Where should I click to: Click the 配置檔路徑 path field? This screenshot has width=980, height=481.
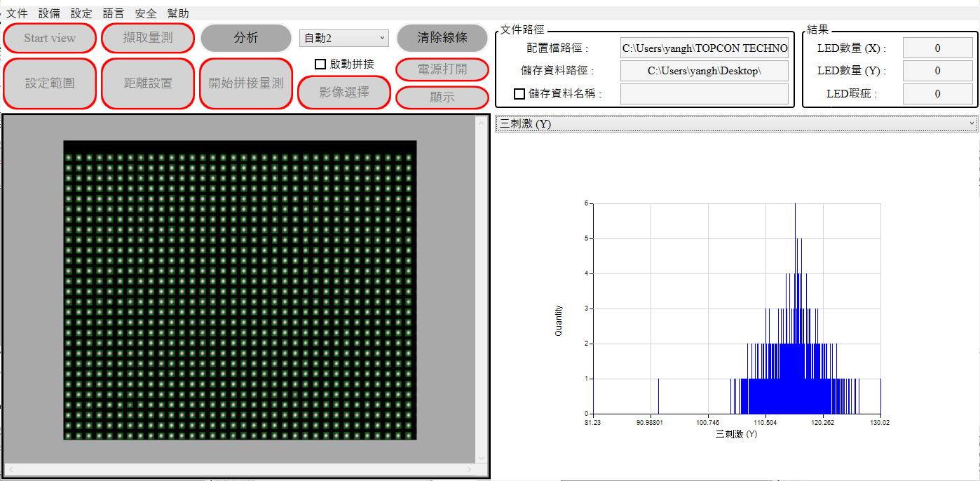705,48
